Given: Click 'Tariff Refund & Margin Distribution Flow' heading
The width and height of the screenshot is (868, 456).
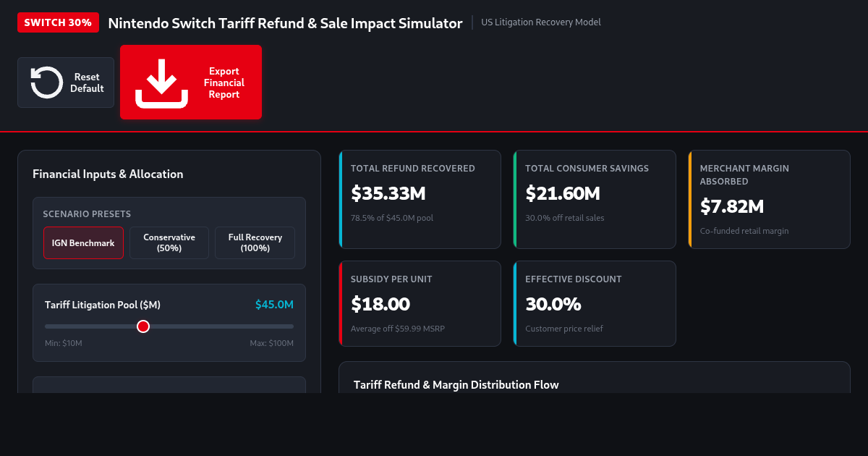Looking at the screenshot, I should pos(456,385).
